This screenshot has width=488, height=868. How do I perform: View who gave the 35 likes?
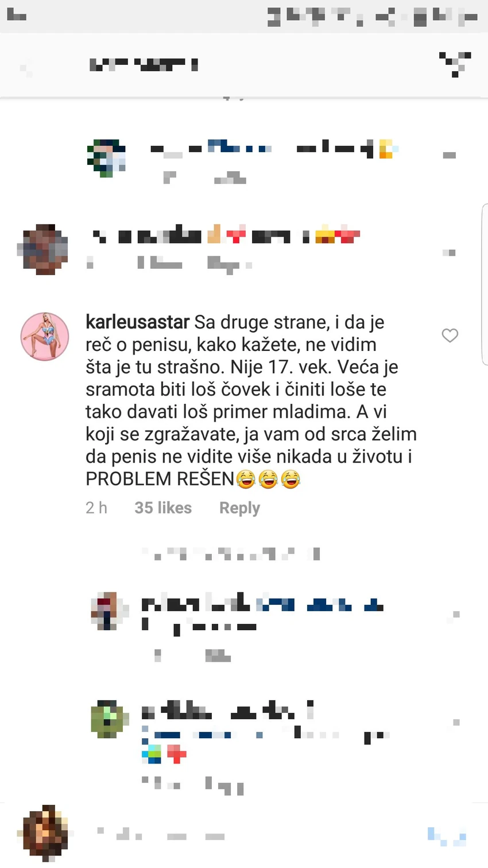click(163, 508)
